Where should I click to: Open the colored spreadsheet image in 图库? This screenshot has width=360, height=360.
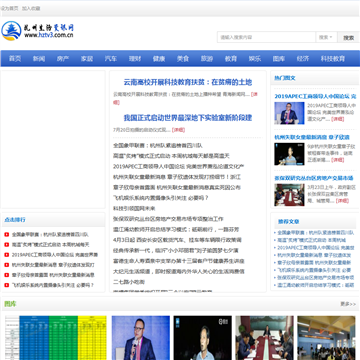56,338
